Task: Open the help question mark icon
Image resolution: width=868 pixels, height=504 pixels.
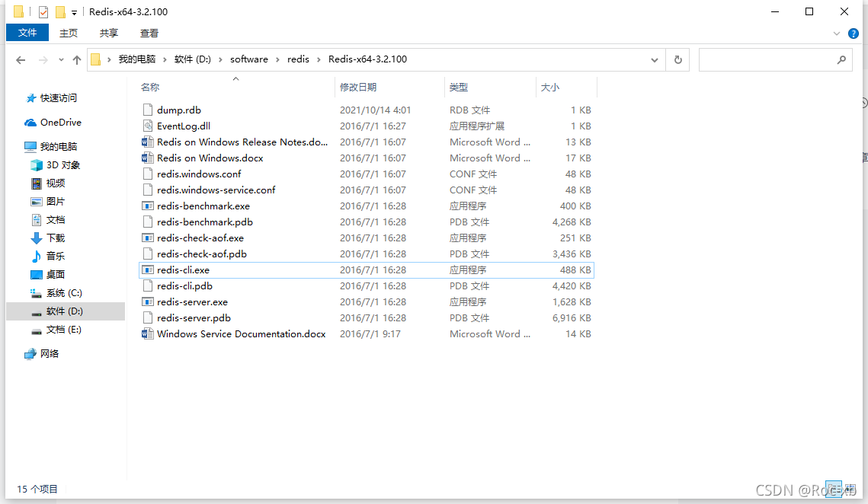Action: (854, 33)
